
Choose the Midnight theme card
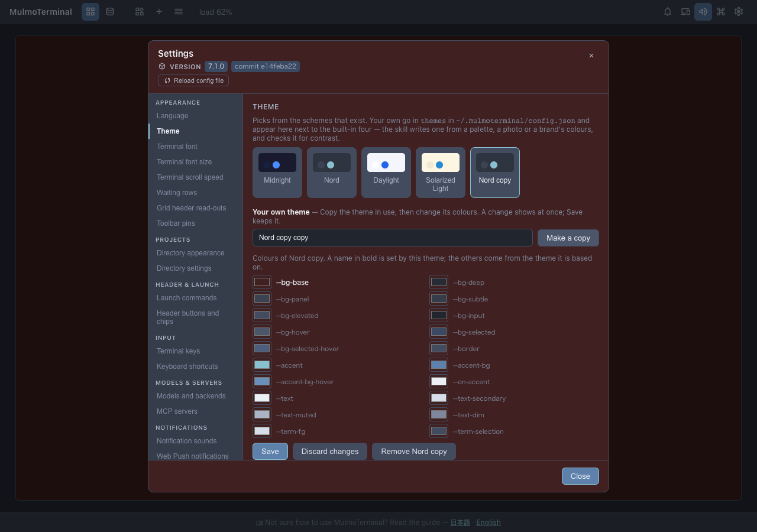277,173
